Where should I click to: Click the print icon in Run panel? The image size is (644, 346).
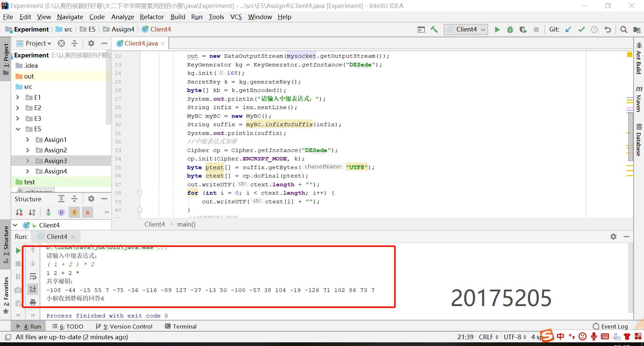(x=33, y=302)
